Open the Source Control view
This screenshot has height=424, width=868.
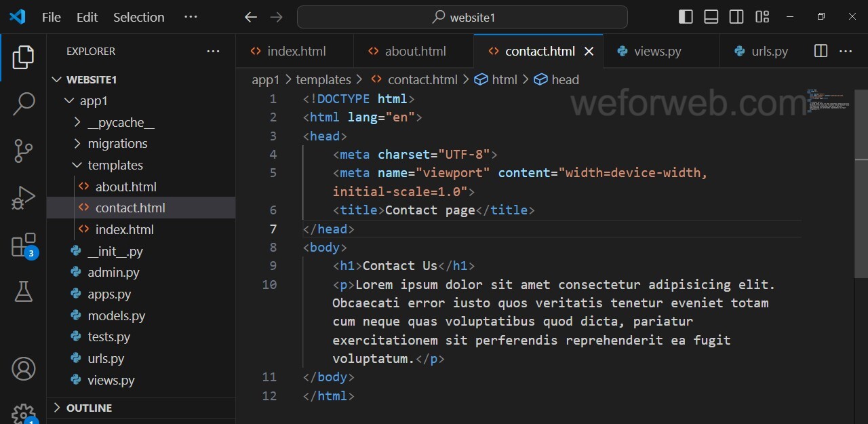24,151
